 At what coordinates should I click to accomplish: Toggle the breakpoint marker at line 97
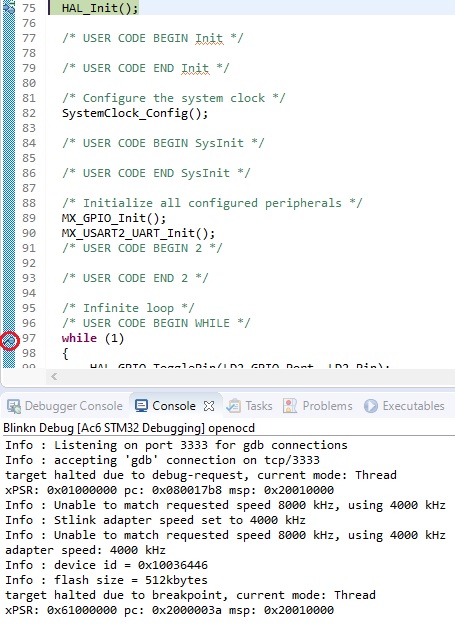pos(10,341)
